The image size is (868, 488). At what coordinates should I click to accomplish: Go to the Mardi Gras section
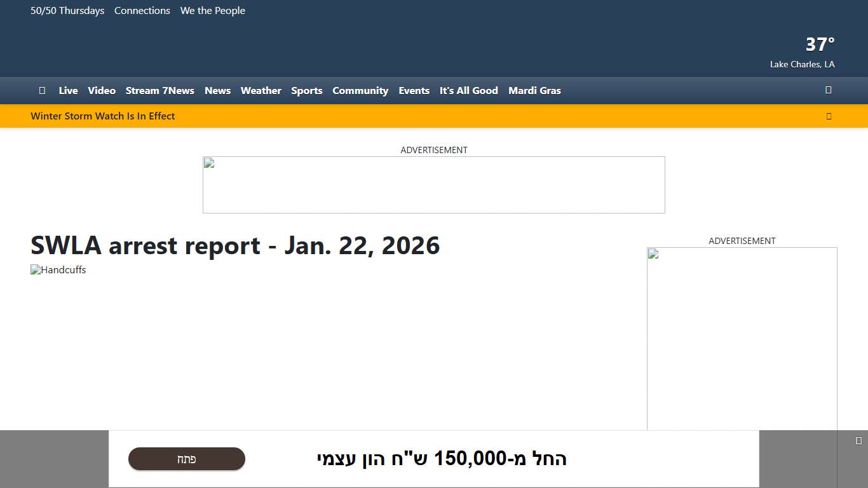tap(534, 90)
